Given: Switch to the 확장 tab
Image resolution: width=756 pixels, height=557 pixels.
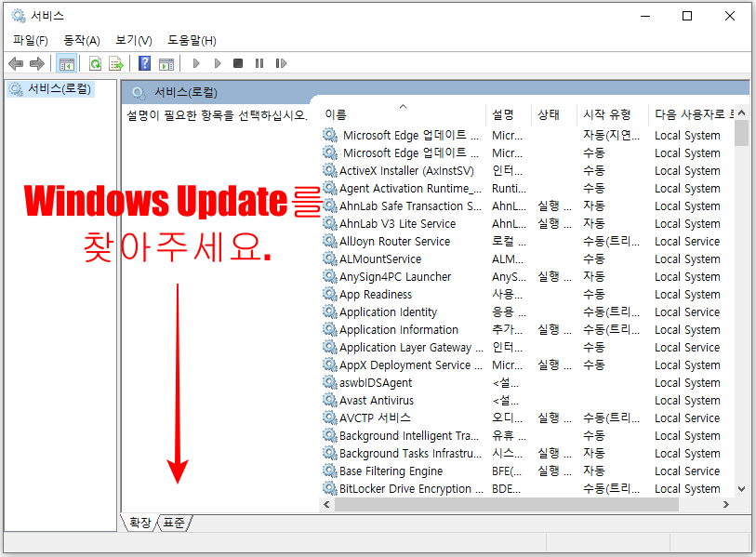Looking at the screenshot, I should pyautogui.click(x=139, y=523).
